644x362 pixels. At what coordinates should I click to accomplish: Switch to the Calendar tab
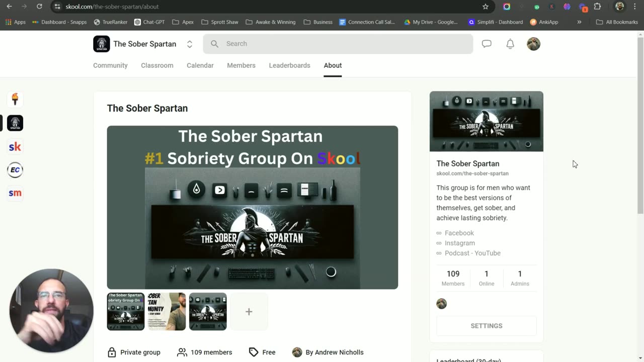(x=200, y=65)
